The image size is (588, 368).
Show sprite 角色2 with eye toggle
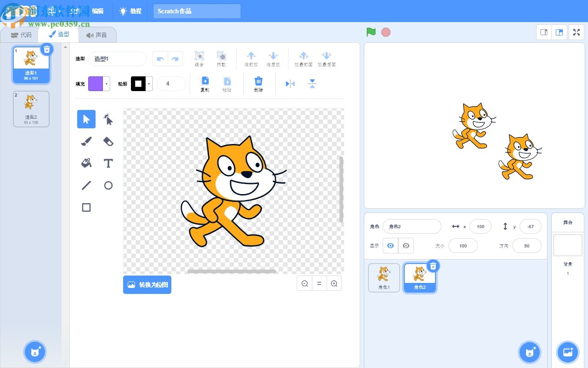[x=390, y=245]
